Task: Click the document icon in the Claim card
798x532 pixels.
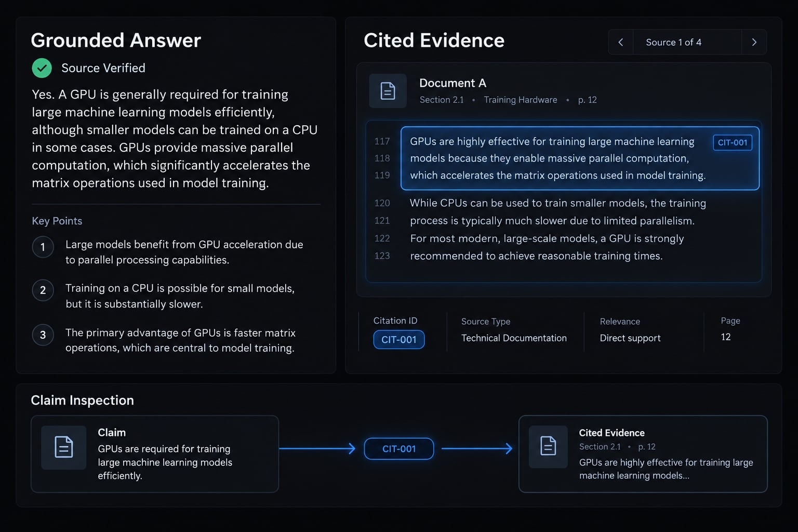Action: 64,447
